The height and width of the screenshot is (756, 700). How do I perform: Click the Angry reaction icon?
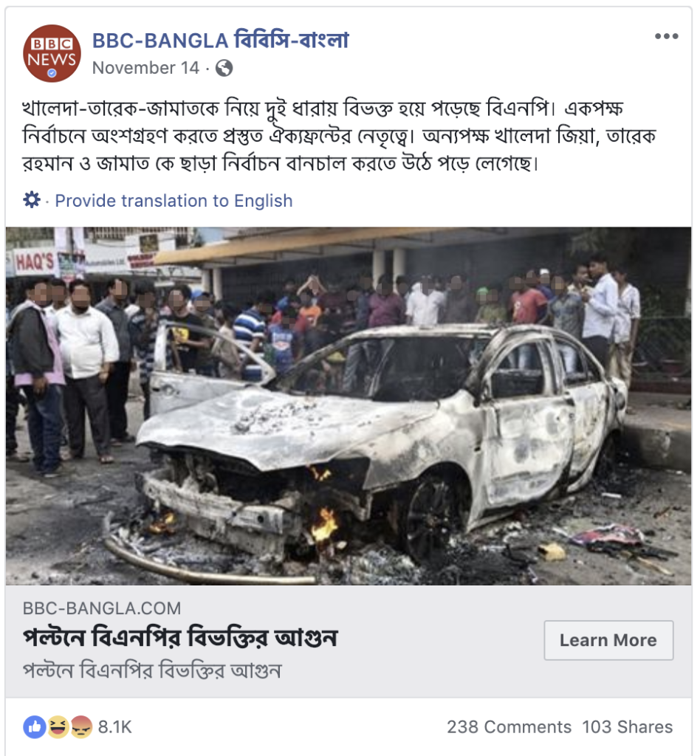tap(81, 727)
